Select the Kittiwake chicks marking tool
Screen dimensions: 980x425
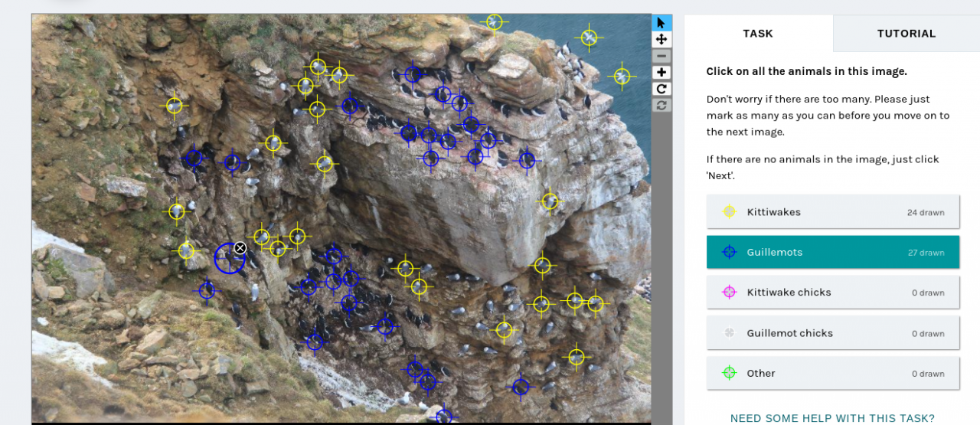click(x=833, y=293)
